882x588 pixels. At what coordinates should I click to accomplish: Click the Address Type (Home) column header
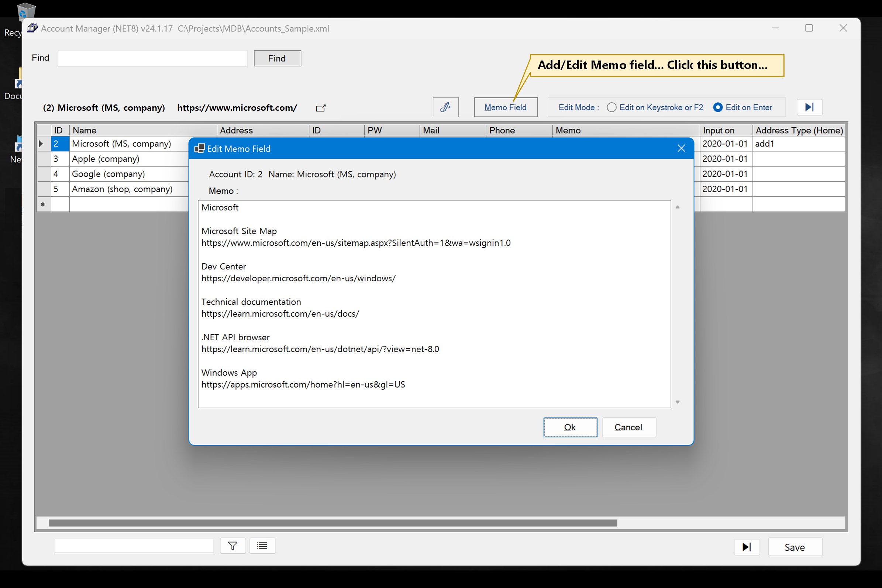[799, 130]
